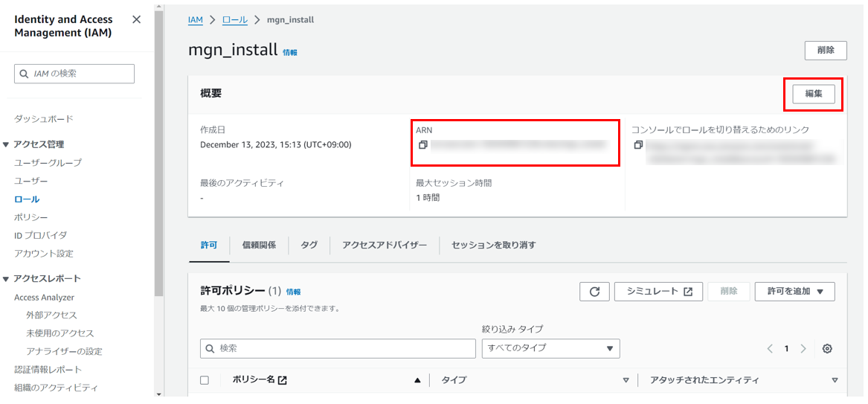Screen dimensions: 868x404
Task: Open ダッシュボード in the sidebar
Action: [44, 119]
